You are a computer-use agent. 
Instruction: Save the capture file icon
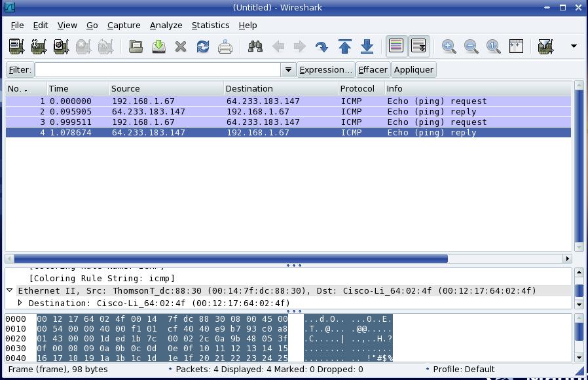(x=158, y=46)
